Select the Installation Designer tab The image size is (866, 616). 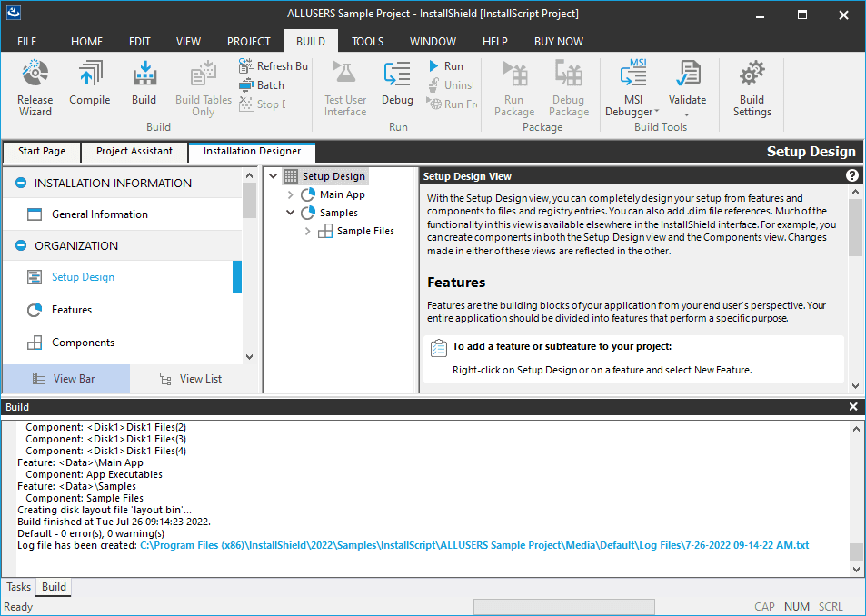pyautogui.click(x=252, y=152)
